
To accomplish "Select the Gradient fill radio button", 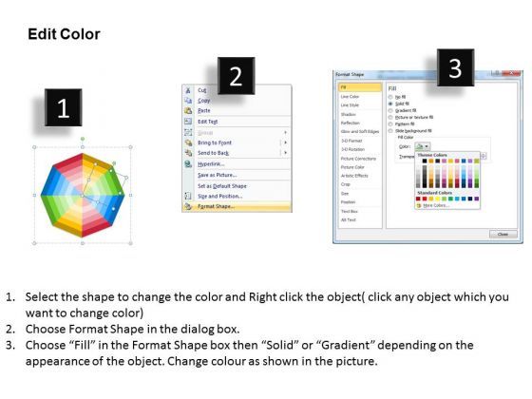I will click(x=390, y=110).
